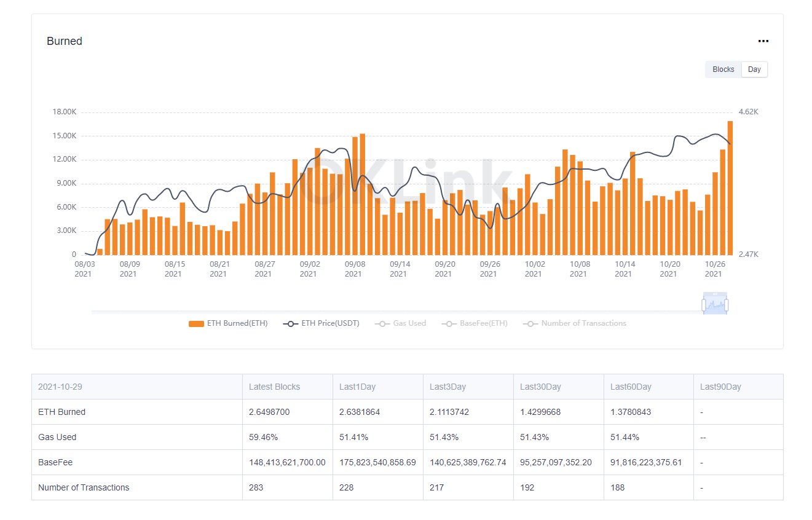Select the BaseFee row label

click(x=55, y=462)
